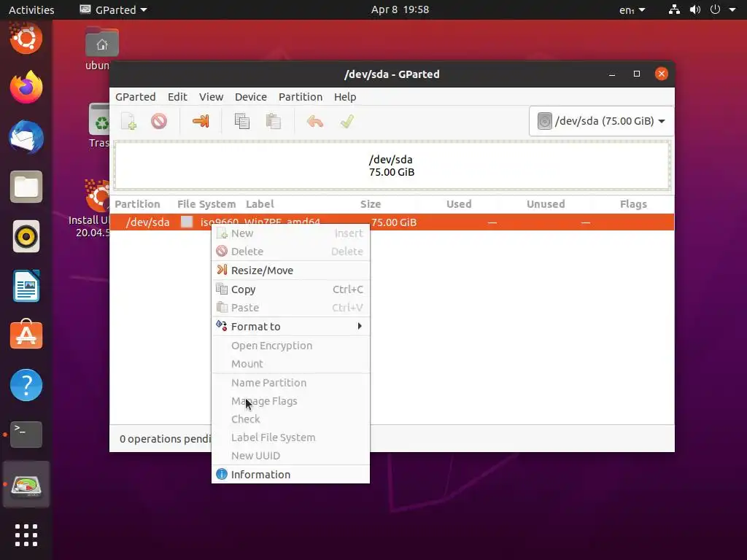Select Information in the context menu
This screenshot has width=747, height=560.
[290, 474]
